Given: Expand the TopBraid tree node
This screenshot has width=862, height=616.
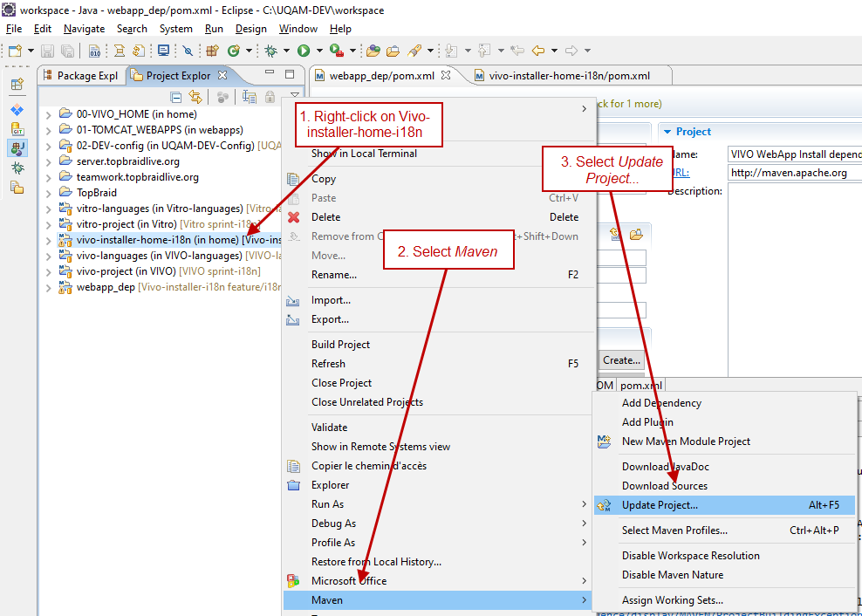Looking at the screenshot, I should [48, 193].
